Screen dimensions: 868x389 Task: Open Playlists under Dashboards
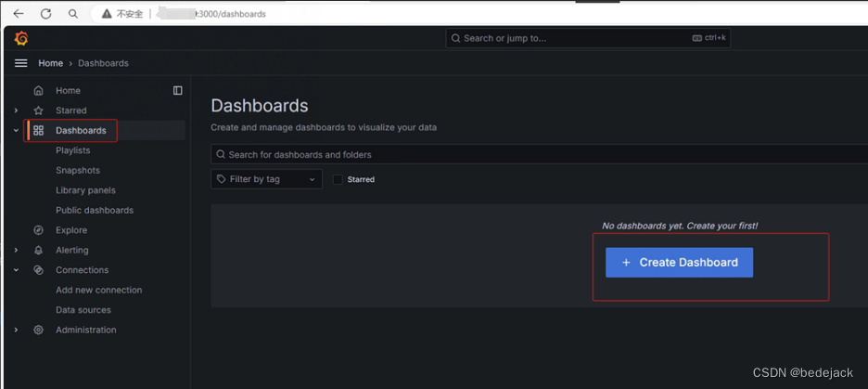pos(73,150)
